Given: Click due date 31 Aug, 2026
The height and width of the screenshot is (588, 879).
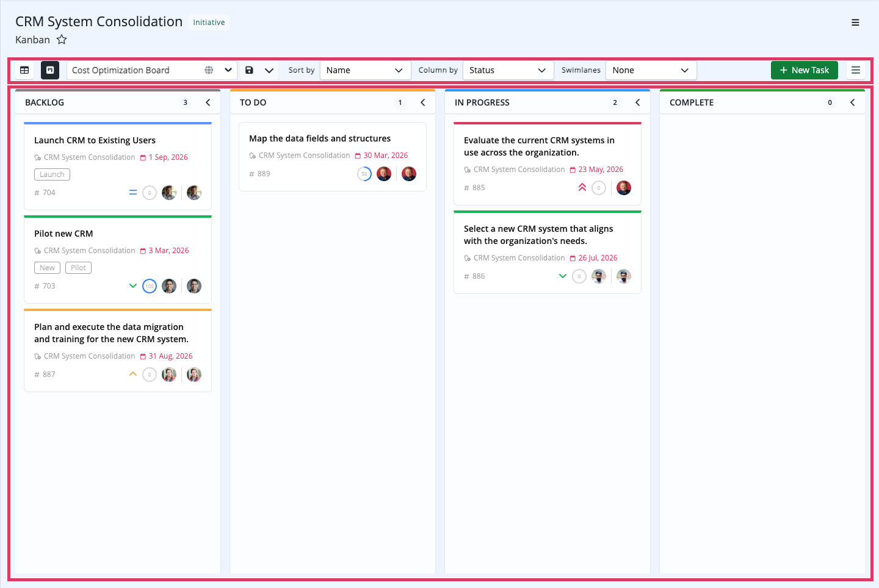Looking at the screenshot, I should (167, 356).
